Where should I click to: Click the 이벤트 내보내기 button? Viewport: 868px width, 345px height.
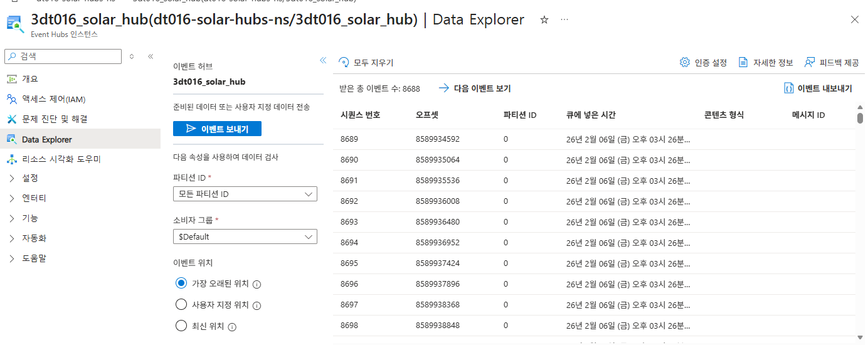point(818,88)
